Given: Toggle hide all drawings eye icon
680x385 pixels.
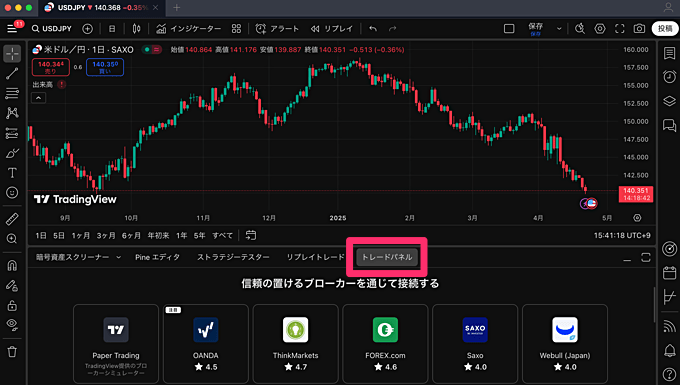Looking at the screenshot, I should click(x=12, y=325).
